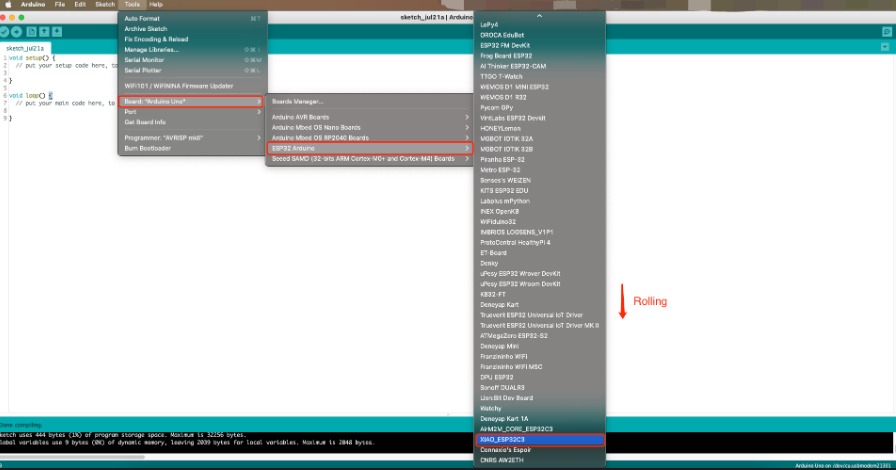Open Serial Monitor magnifier icon at top right
896x470 pixels.
pos(886,32)
